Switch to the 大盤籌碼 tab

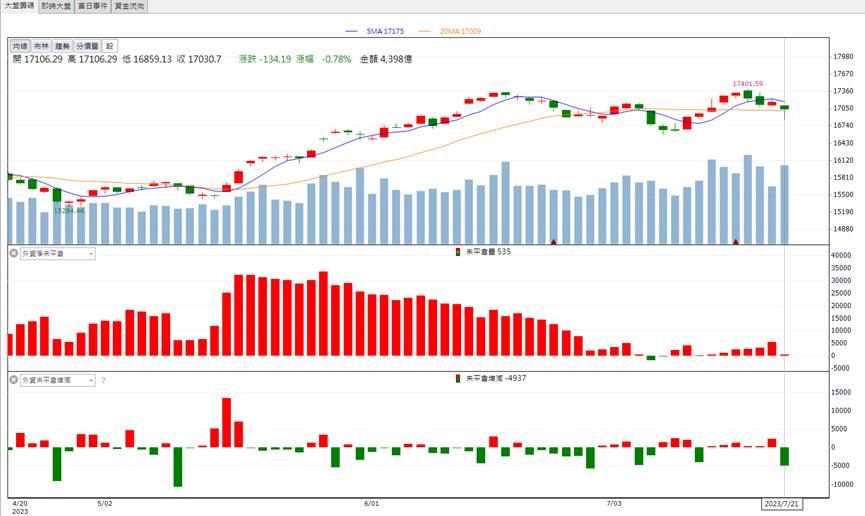point(19,6)
